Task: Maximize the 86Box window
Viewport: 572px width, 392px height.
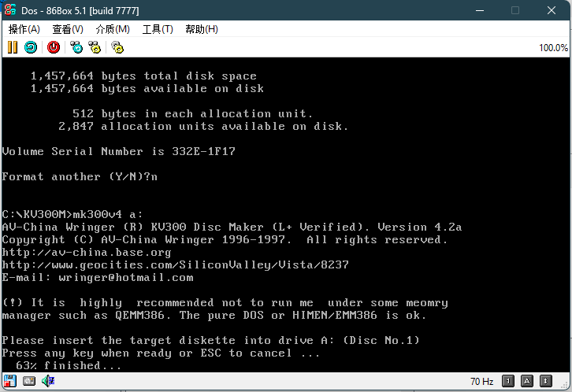Action: (x=515, y=10)
